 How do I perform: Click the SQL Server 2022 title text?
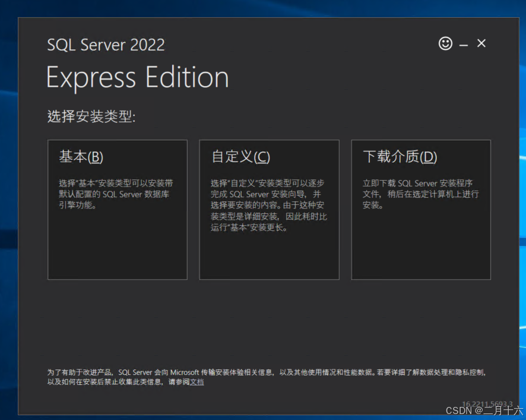pyautogui.click(x=106, y=45)
